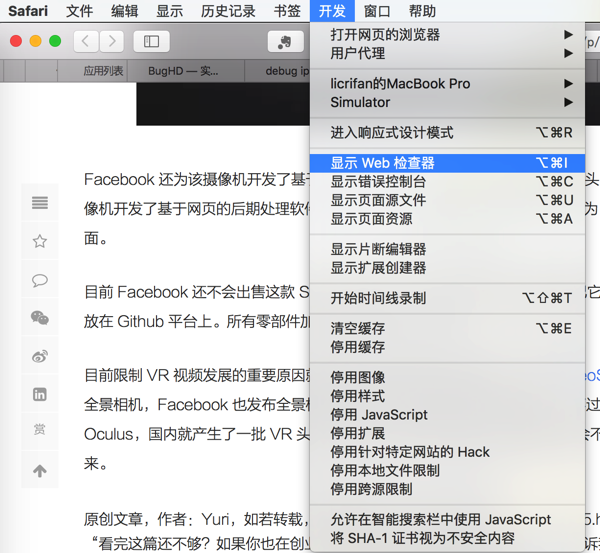Screen dimensions: 600x553
Task: Open the 窗口 menu
Action: 377,11
